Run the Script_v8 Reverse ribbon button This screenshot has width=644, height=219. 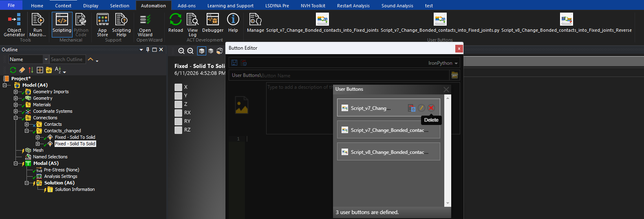point(567,23)
